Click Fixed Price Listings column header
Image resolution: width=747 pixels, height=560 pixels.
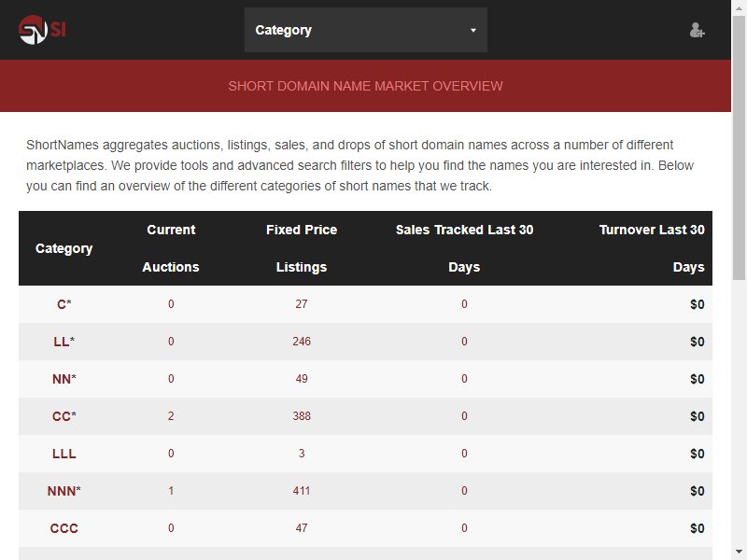click(x=302, y=248)
